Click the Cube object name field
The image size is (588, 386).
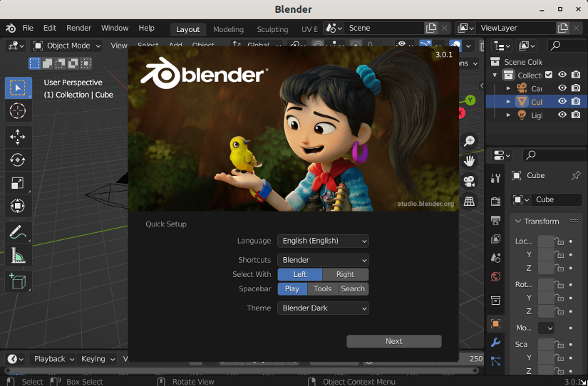click(x=557, y=199)
